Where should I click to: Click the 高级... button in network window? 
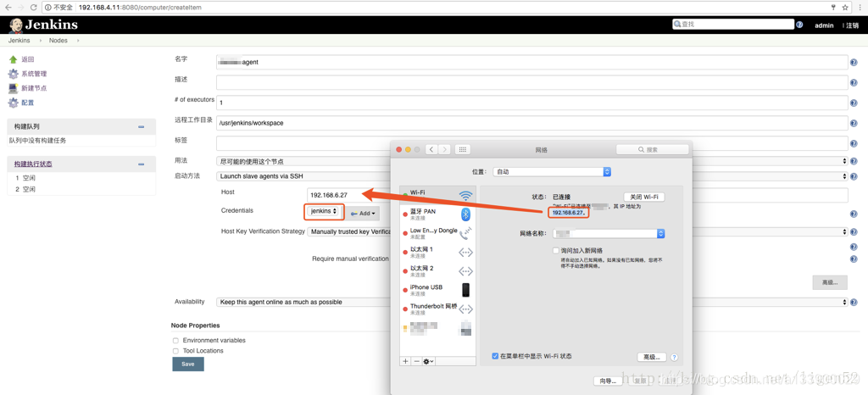click(x=652, y=358)
